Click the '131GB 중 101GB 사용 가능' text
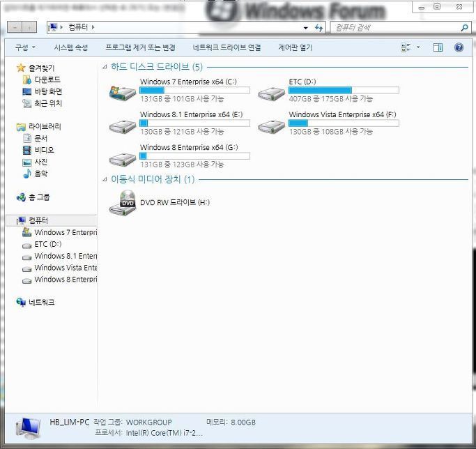The width and height of the screenshot is (476, 449). coord(182,99)
